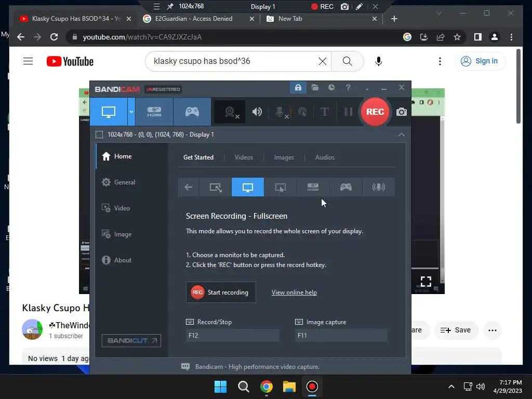Click YouTube Sign in button
Viewport: 532px width, 399px height.
point(480,61)
